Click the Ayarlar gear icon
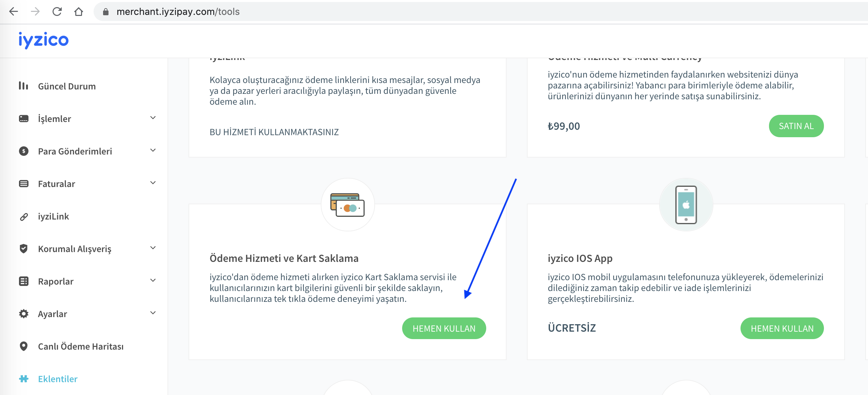Image resolution: width=868 pixels, height=395 pixels. 24,314
